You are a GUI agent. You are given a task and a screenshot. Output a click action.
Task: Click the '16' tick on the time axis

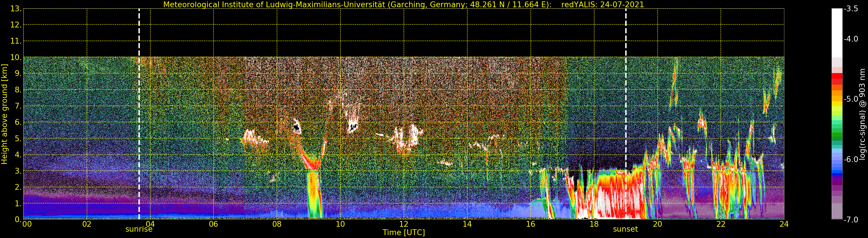pyautogui.click(x=531, y=224)
